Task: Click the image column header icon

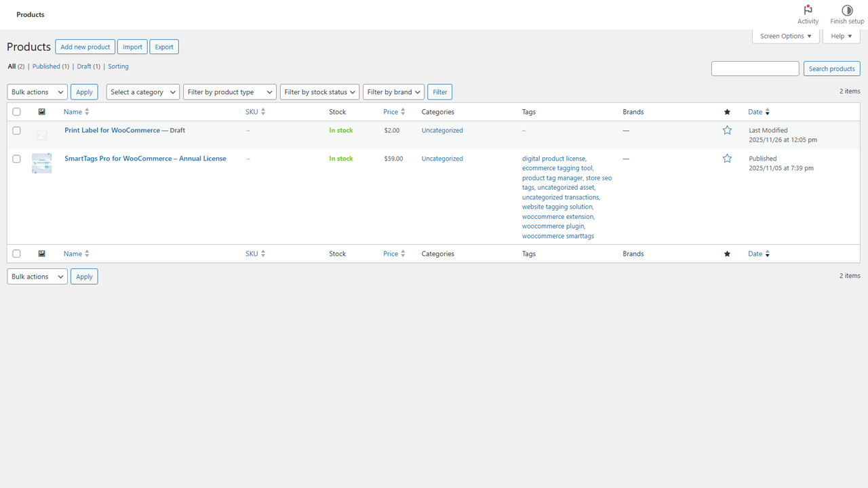Action: pos(41,111)
